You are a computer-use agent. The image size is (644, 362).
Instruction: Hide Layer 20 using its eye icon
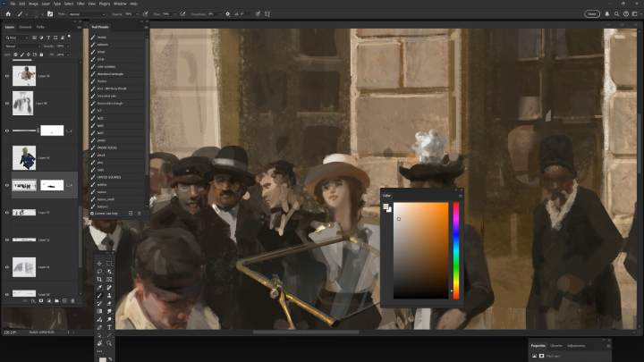[x=7, y=76]
